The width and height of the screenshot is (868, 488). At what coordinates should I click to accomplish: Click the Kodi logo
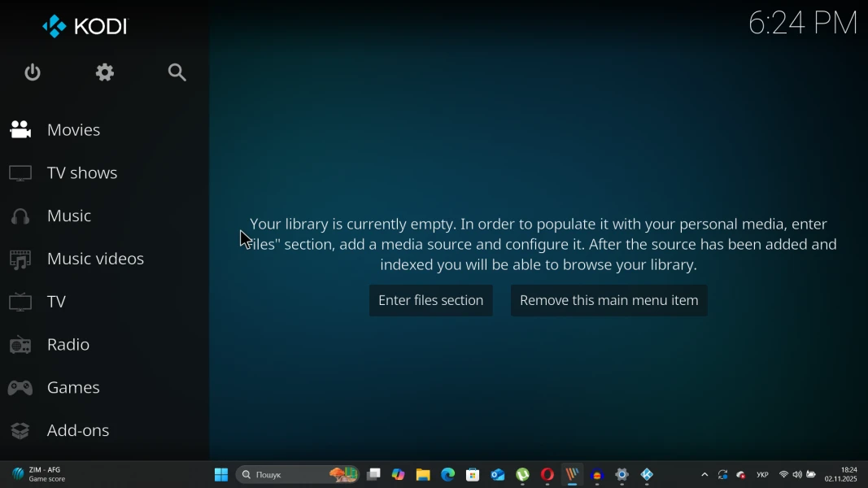(x=85, y=26)
